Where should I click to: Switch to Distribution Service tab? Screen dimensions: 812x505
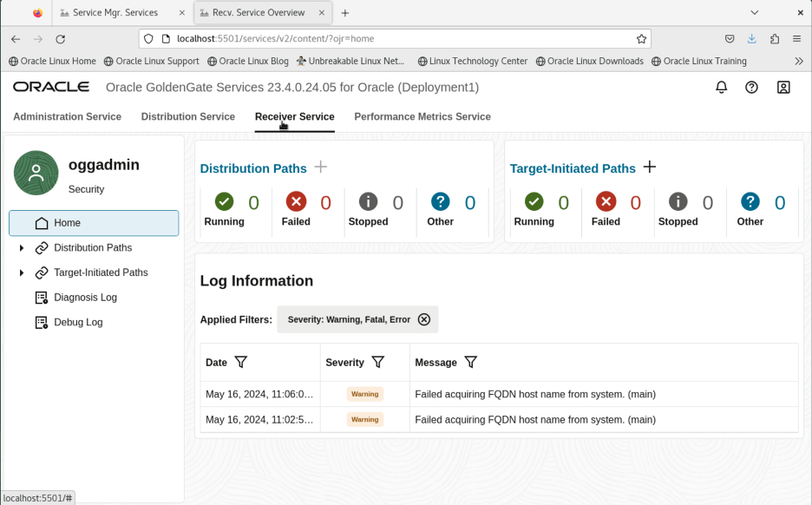[188, 116]
